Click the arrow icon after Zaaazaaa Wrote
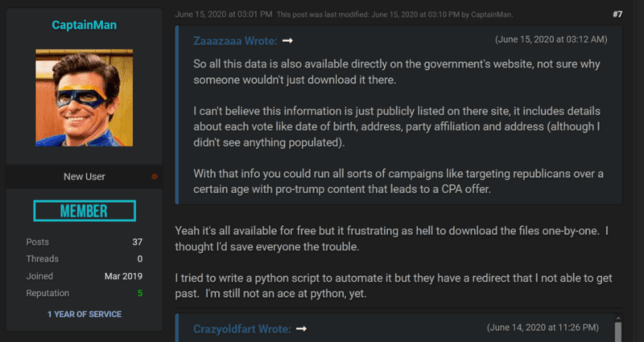Image resolution: width=644 pixels, height=342 pixels. coord(287,41)
